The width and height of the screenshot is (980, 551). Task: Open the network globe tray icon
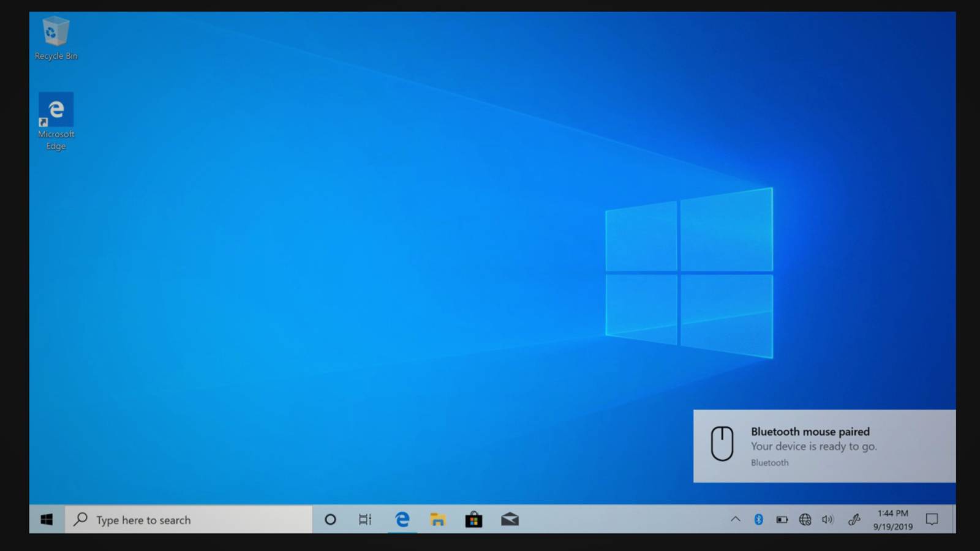click(805, 520)
